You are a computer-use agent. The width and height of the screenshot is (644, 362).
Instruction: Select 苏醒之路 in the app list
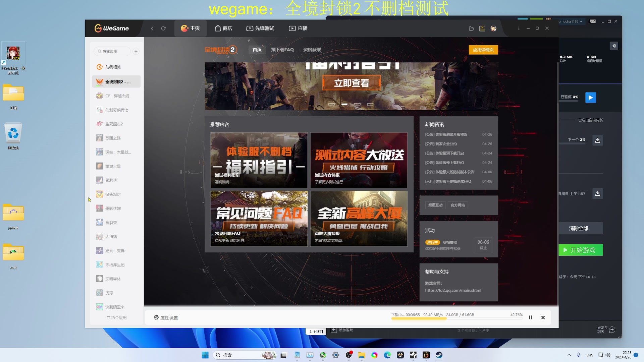pos(116,138)
